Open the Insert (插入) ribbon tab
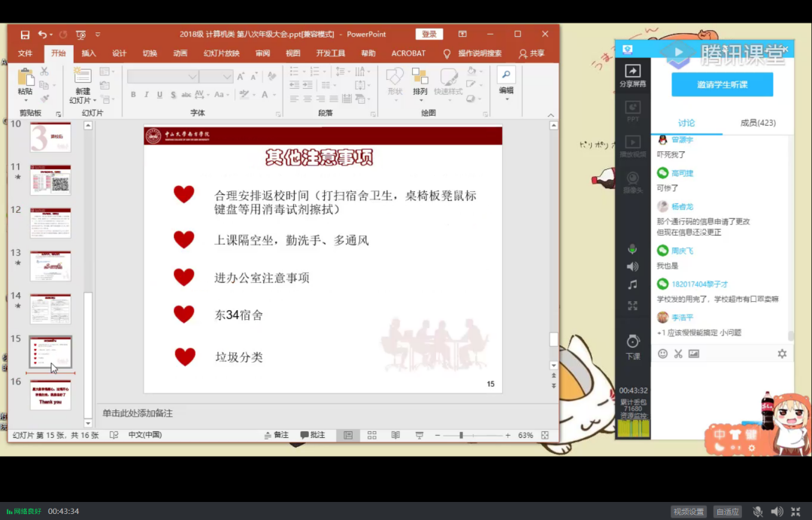 coord(89,53)
